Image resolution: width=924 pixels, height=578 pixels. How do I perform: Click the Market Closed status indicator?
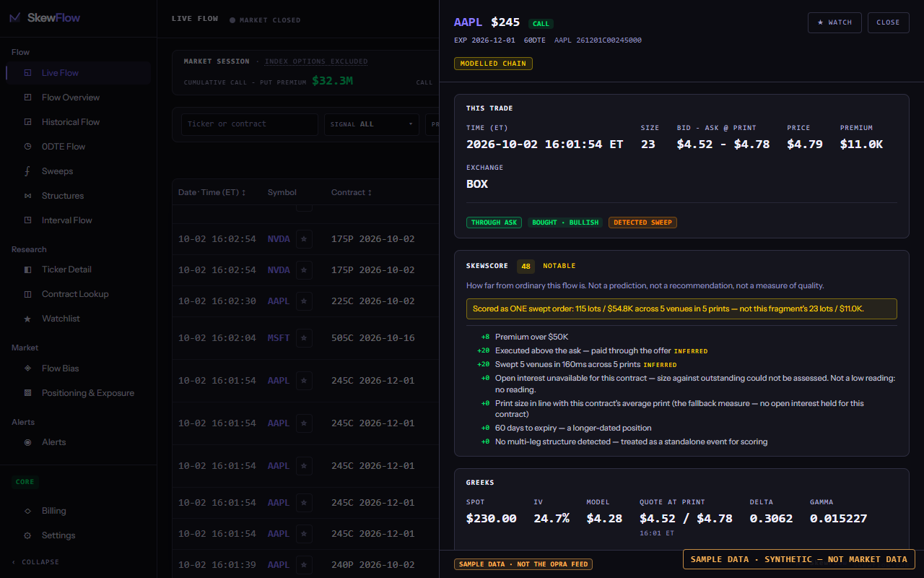tap(265, 20)
